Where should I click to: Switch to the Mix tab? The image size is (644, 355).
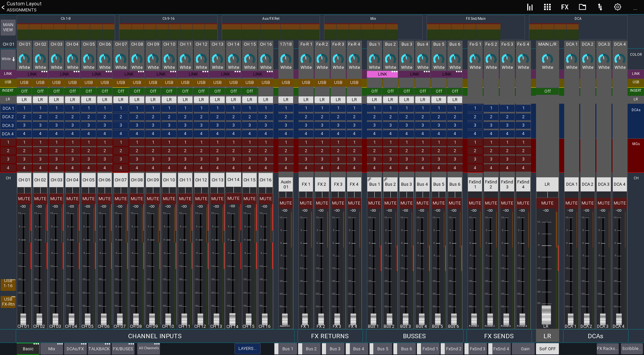[51, 349]
